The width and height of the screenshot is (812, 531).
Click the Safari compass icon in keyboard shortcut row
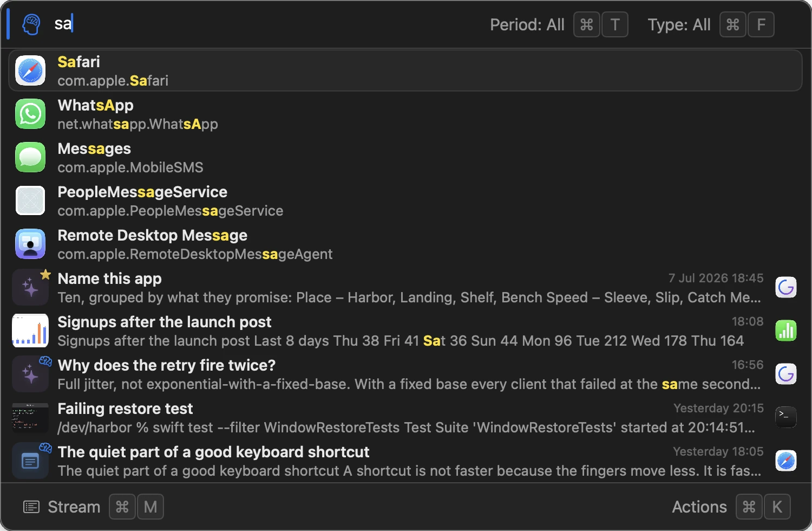pyautogui.click(x=786, y=461)
